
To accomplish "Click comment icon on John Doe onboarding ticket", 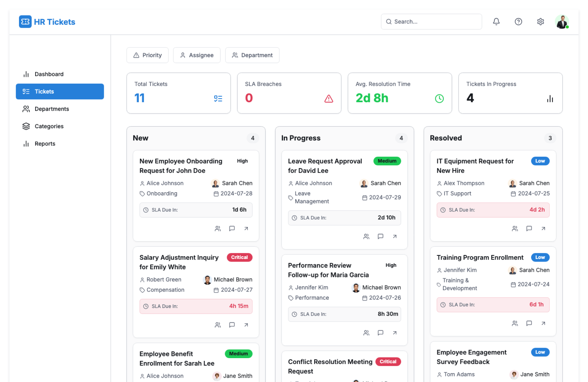I will [x=232, y=228].
